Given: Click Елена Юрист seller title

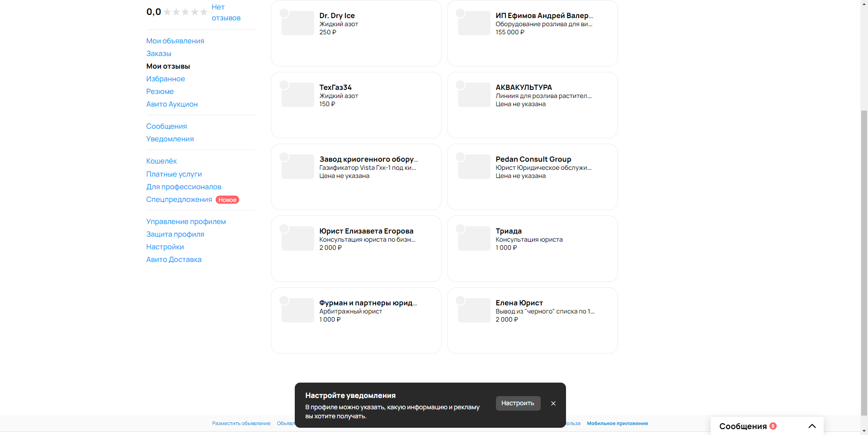Looking at the screenshot, I should 519,303.
